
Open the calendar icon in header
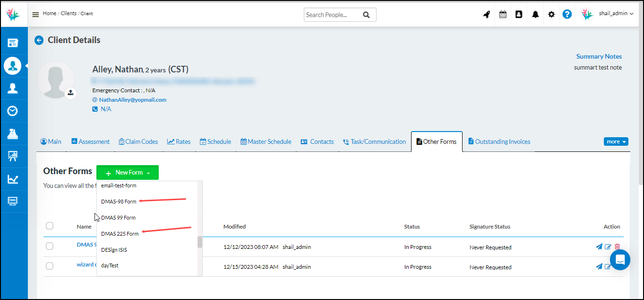pos(503,14)
